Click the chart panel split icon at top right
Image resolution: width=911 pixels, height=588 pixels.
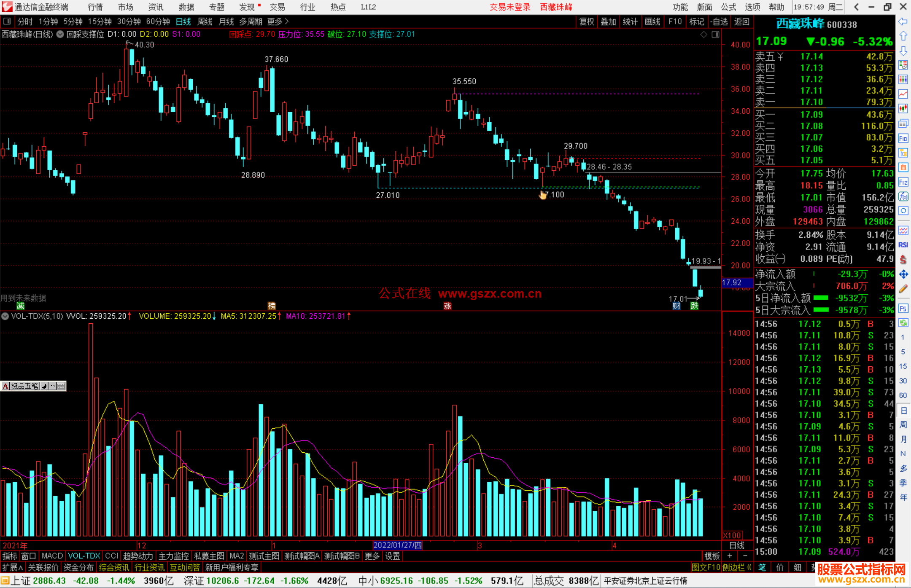[x=716, y=35]
